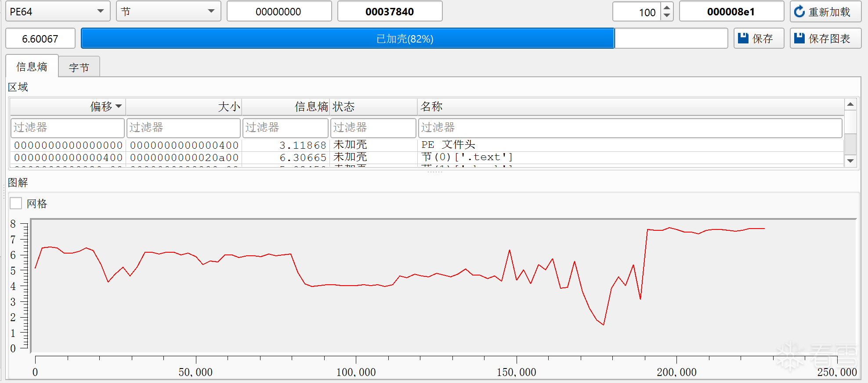Enable the 网格 grid checkbox

click(x=16, y=204)
